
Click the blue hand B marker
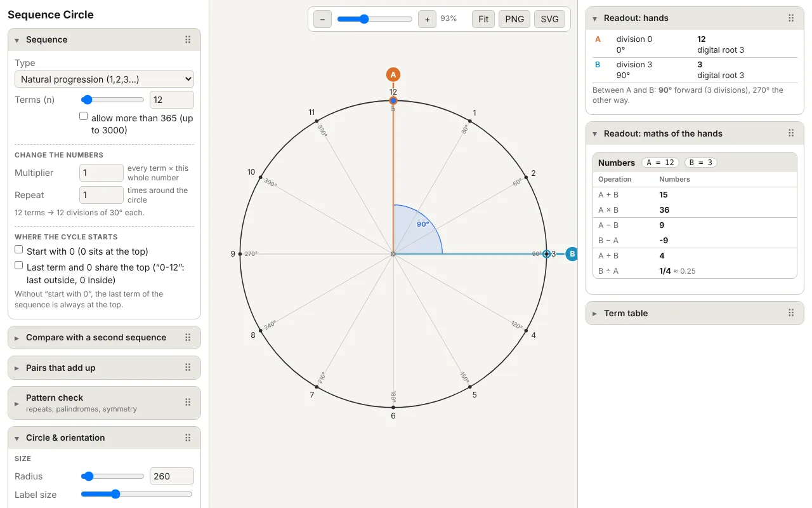tap(572, 254)
